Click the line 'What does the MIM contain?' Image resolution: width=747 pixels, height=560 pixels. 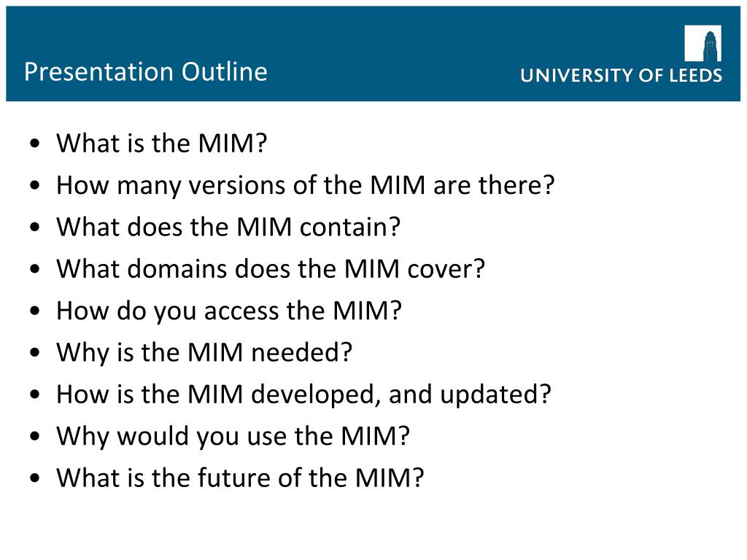coord(228,227)
